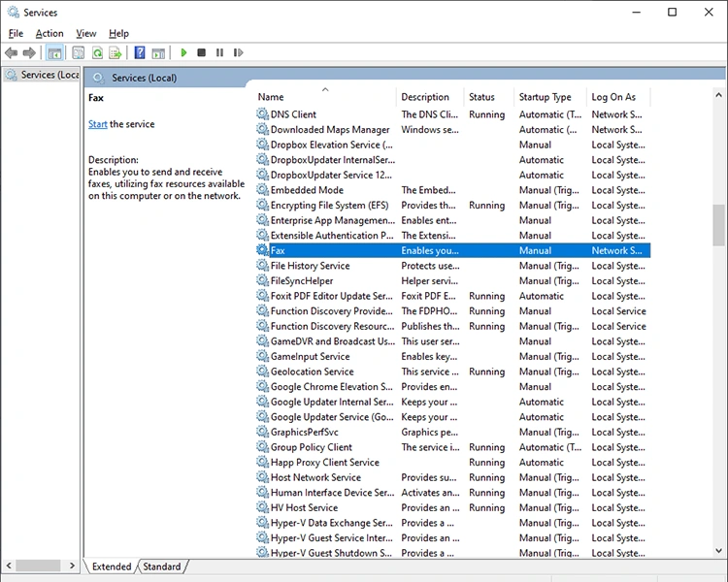
Task: Select Dropbox Elevation Service row
Action: (x=452, y=145)
